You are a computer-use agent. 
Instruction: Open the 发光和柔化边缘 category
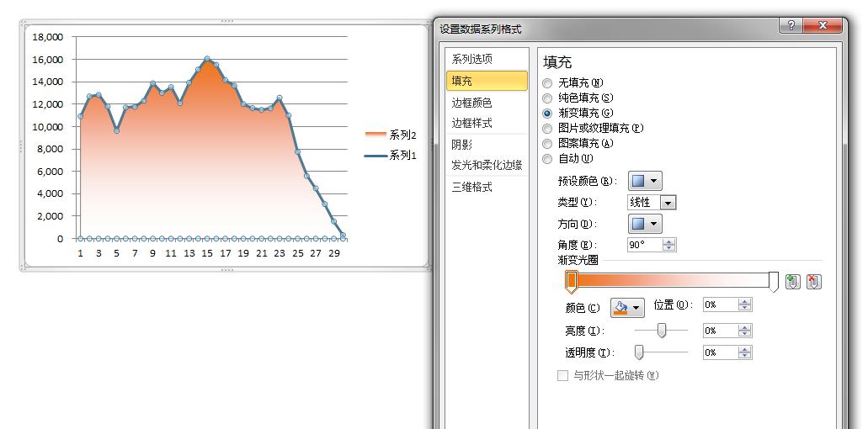(487, 165)
